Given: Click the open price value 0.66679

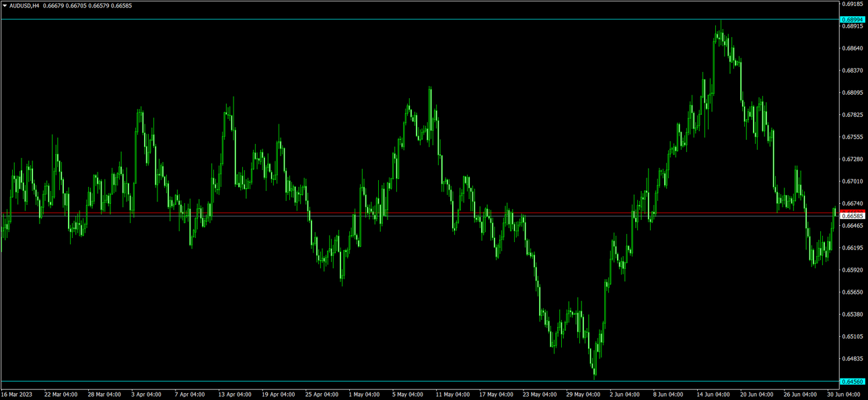Looking at the screenshot, I should [x=54, y=5].
